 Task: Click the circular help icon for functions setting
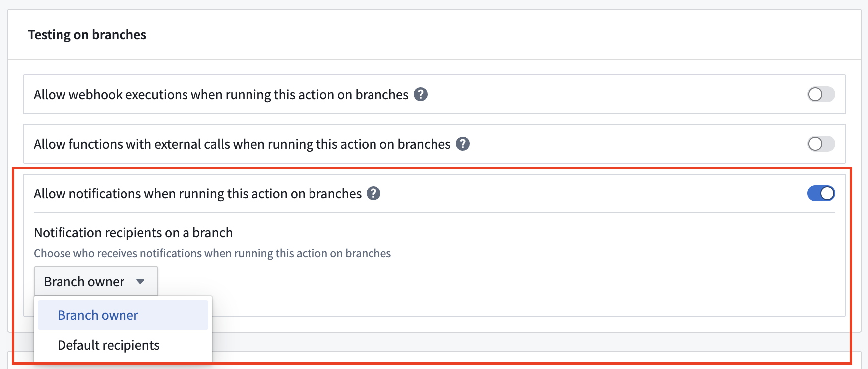(463, 144)
